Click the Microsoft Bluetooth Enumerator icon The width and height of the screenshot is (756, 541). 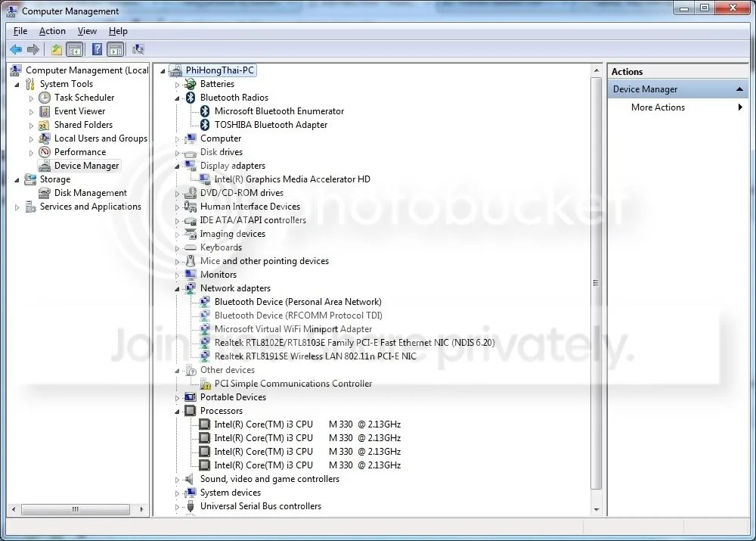[205, 111]
